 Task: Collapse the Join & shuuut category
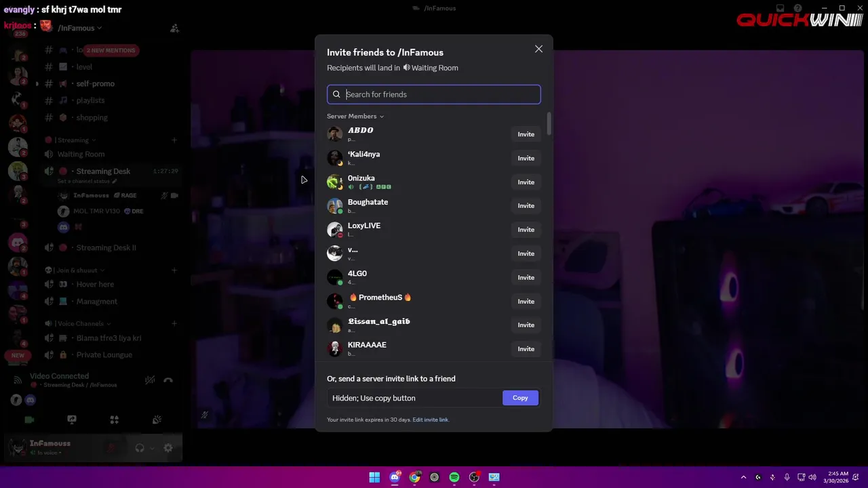[x=75, y=270]
